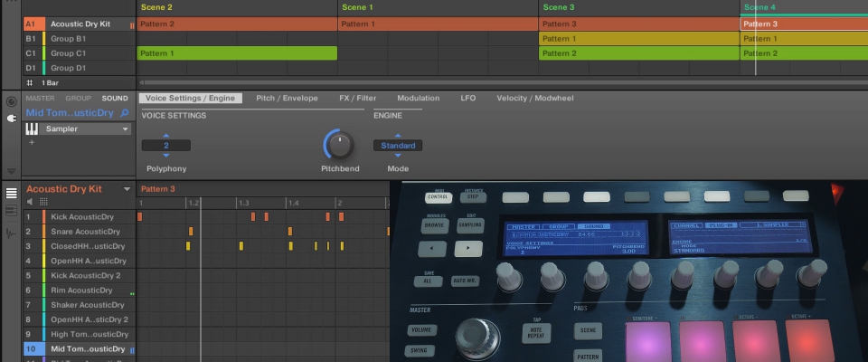This screenshot has height=362, width=868.
Task: Increase Polyphony with the up arrow
Action: (x=166, y=135)
